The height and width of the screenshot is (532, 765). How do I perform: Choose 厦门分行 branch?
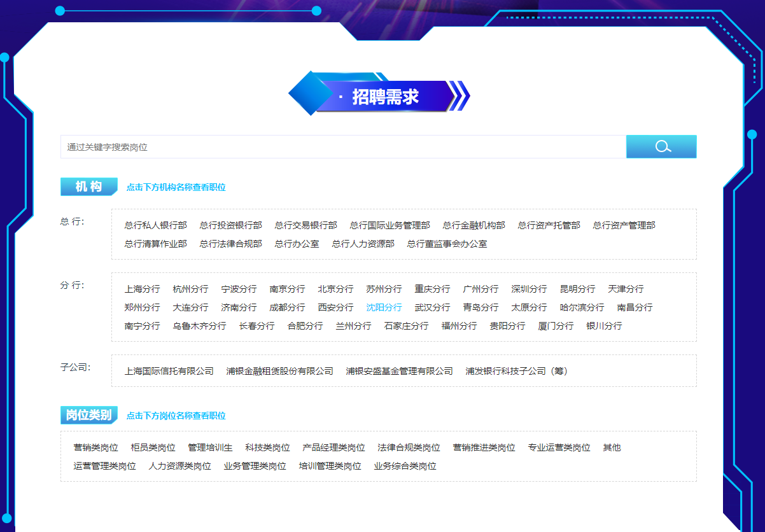pyautogui.click(x=556, y=326)
